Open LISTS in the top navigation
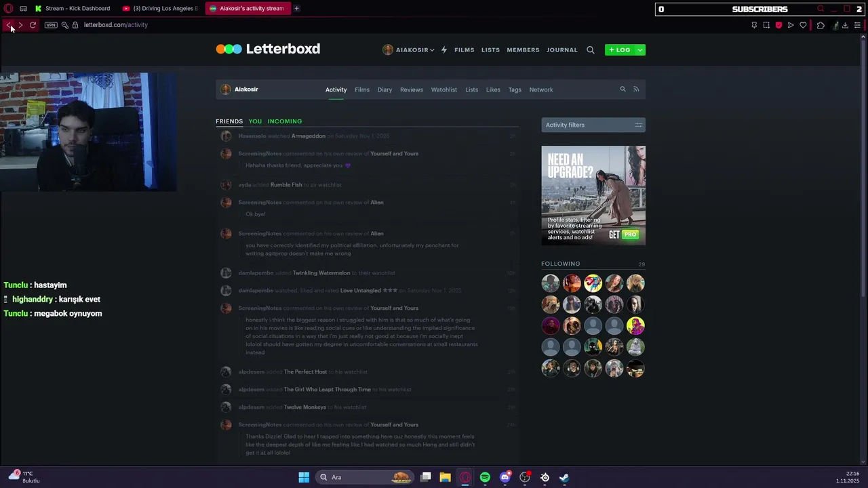 tap(490, 49)
